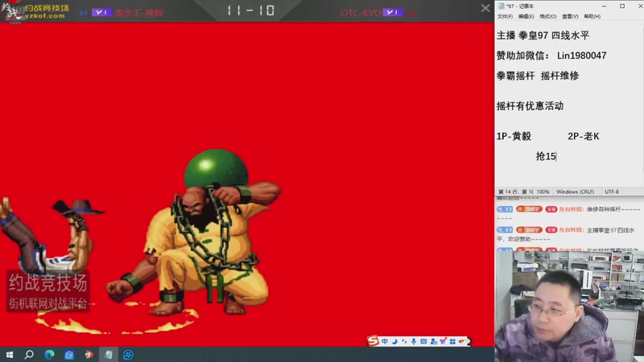Click the text '2P-老K' in Notepad

583,136
